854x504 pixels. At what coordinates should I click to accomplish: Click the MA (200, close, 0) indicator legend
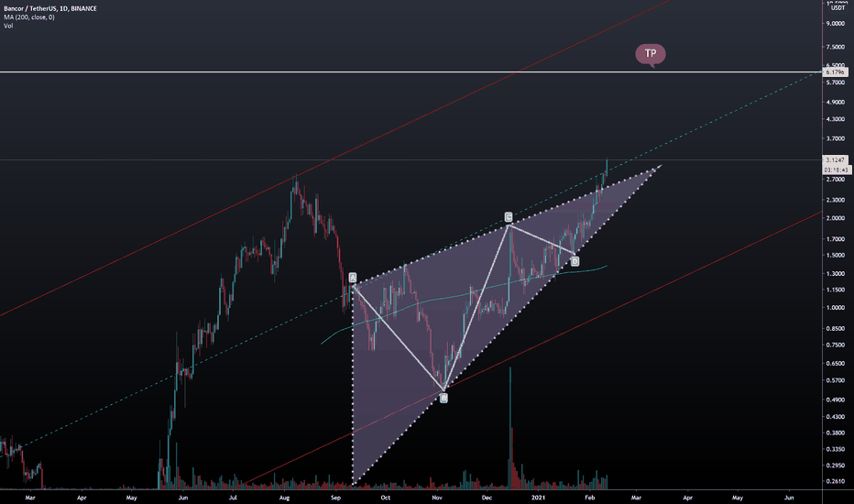click(x=29, y=17)
